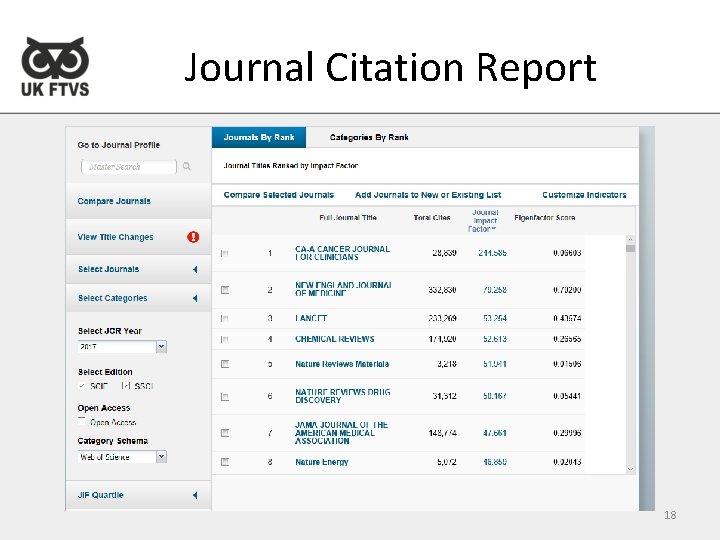Viewport: 720px width, 540px height.
Task: Focus the Master Search input field
Action: [129, 167]
